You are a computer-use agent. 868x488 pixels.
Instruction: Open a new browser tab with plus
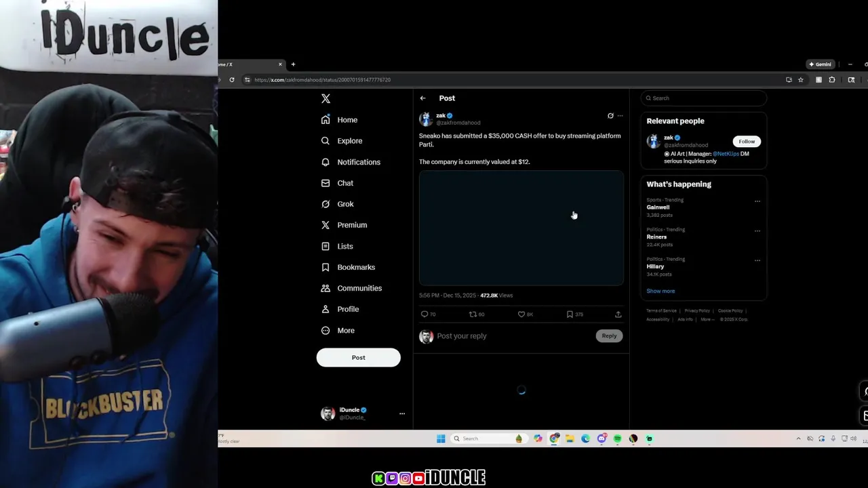[293, 64]
